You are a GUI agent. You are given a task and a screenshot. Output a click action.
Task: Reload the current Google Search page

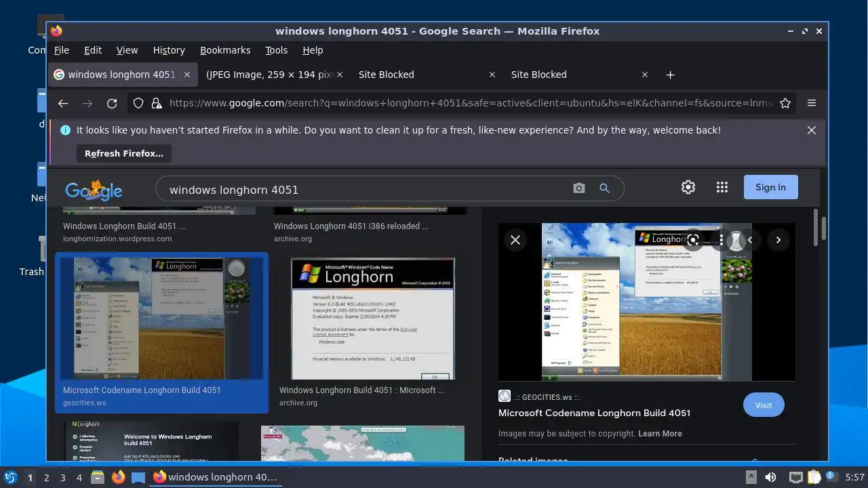click(x=112, y=103)
